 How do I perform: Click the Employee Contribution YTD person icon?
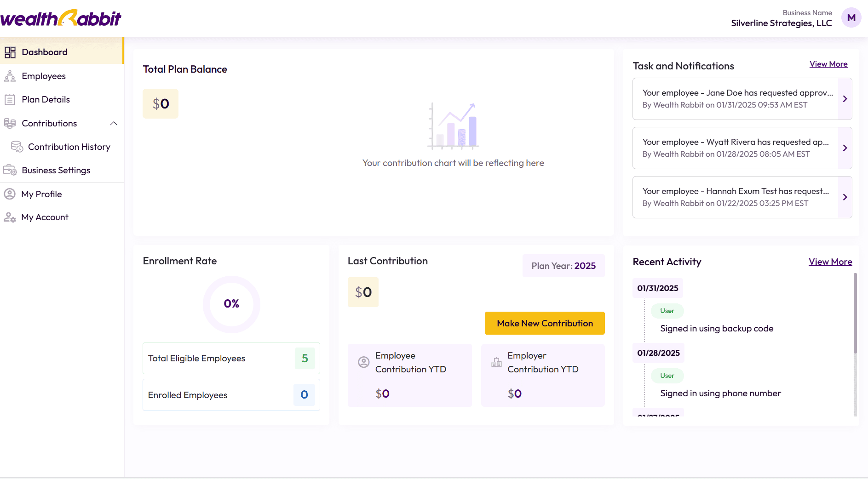pyautogui.click(x=364, y=362)
